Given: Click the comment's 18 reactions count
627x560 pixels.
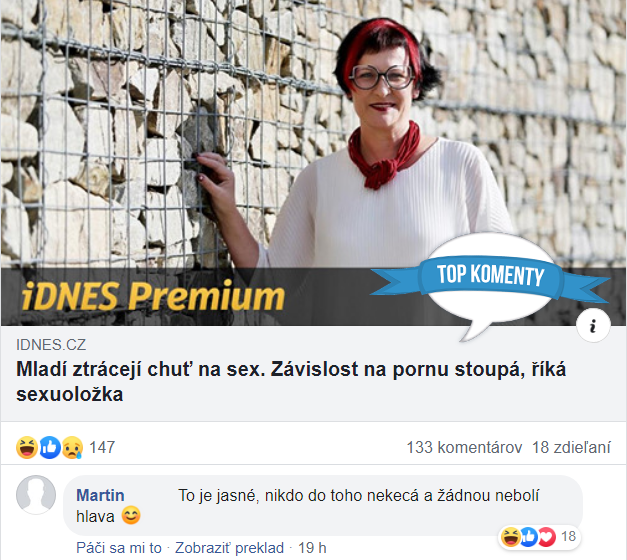Looking at the screenshot, I should click(x=568, y=536).
